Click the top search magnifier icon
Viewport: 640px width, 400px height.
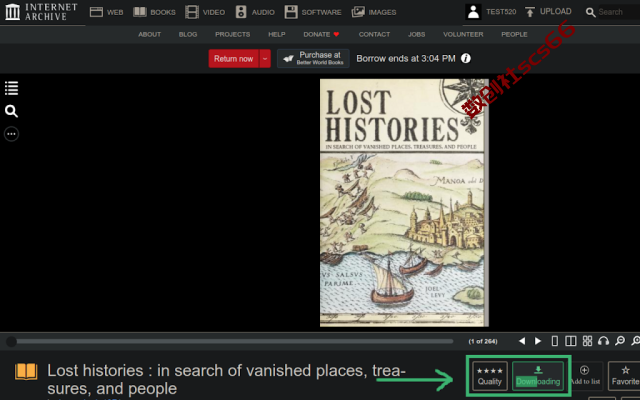(590, 12)
